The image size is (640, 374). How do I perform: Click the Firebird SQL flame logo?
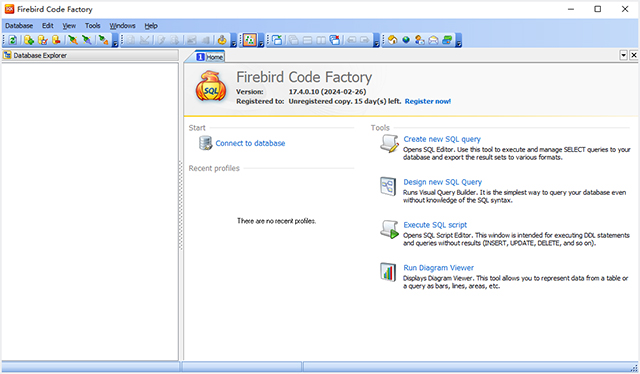click(x=211, y=87)
